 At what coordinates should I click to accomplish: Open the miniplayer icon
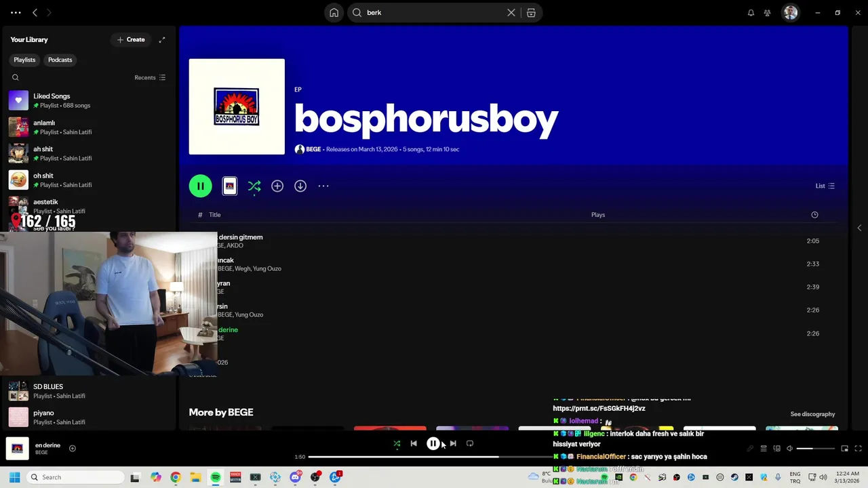tap(844, 449)
